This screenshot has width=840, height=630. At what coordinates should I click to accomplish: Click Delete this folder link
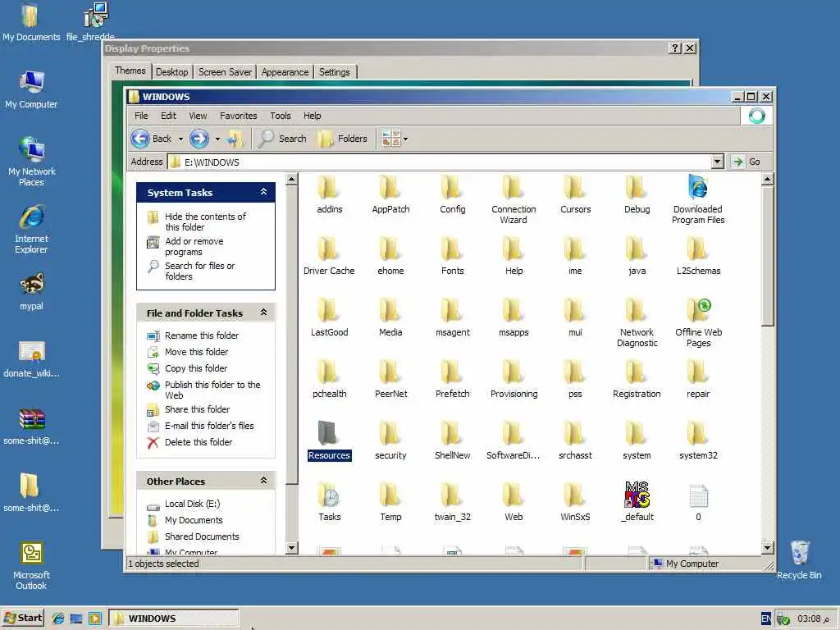tap(199, 442)
